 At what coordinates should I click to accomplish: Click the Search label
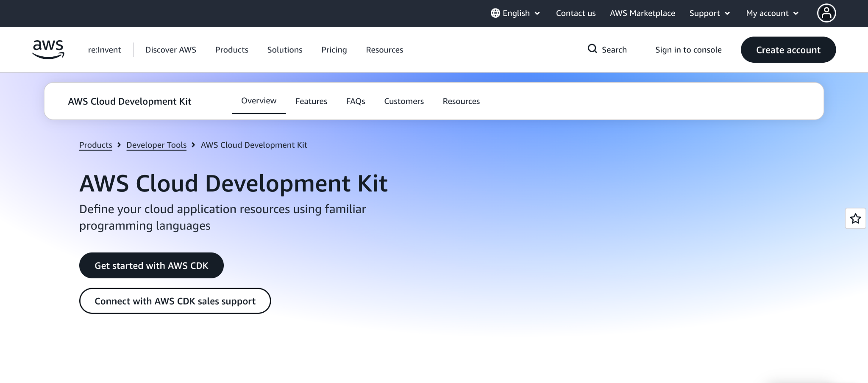coord(614,50)
